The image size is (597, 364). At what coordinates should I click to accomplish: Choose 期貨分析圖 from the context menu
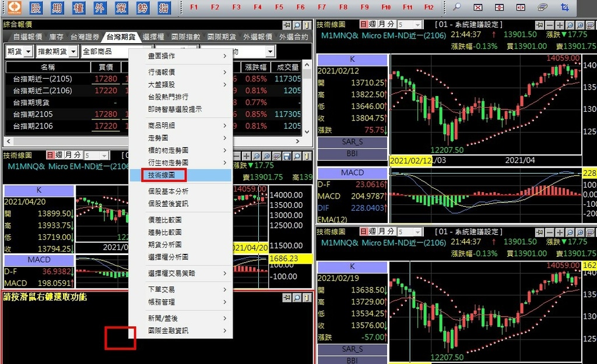[181, 245]
